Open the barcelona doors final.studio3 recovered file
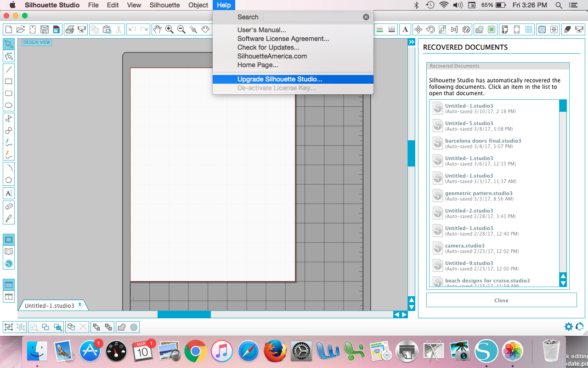 point(483,143)
